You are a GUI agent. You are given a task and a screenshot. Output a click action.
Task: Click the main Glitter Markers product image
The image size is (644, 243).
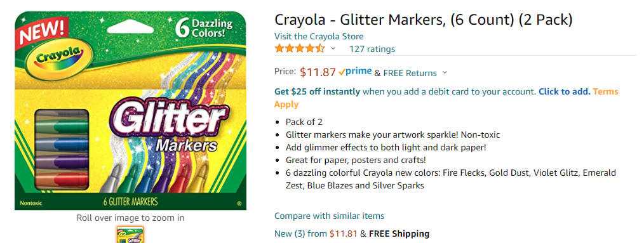point(131,110)
